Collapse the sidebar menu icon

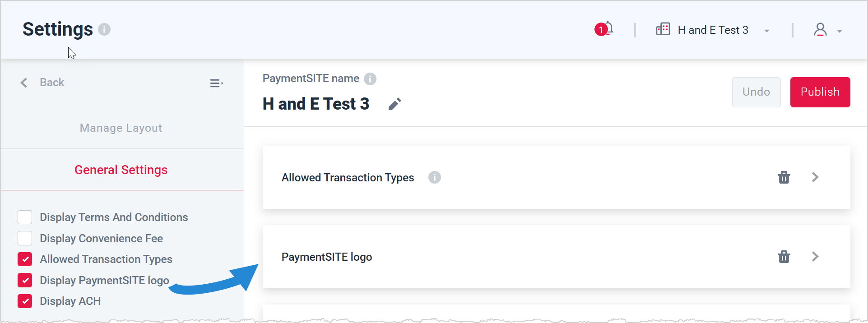pyautogui.click(x=217, y=83)
